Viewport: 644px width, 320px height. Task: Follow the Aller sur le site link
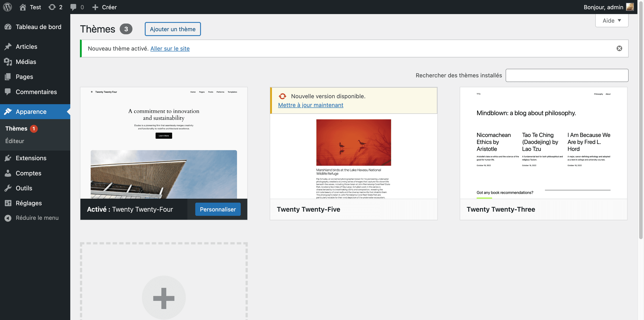[170, 49]
